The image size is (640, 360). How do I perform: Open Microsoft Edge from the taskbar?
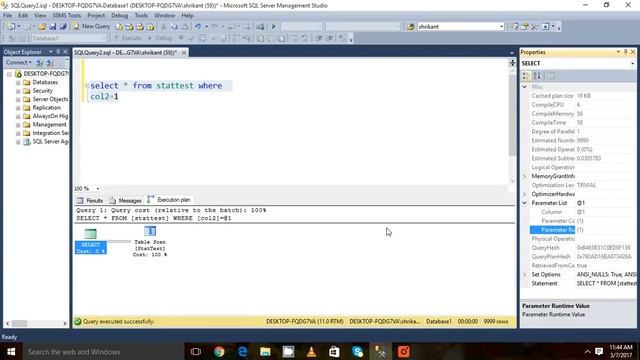point(242,351)
